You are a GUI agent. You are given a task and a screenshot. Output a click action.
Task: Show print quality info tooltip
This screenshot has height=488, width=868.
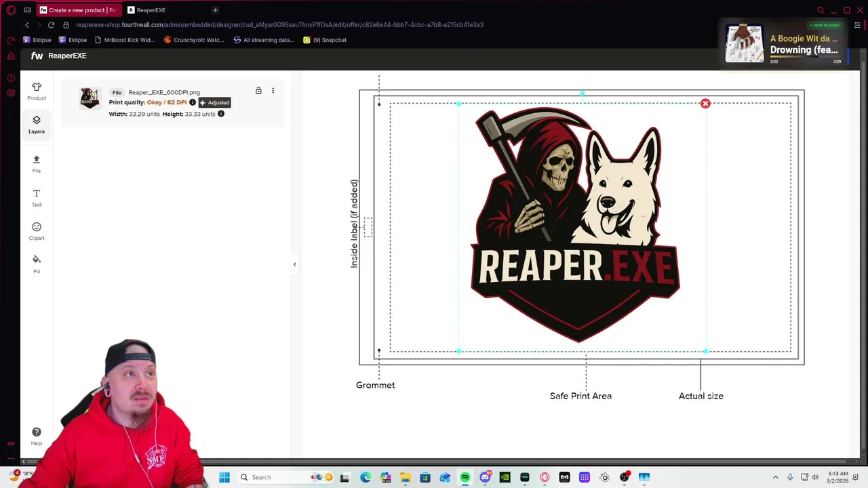[x=193, y=102]
